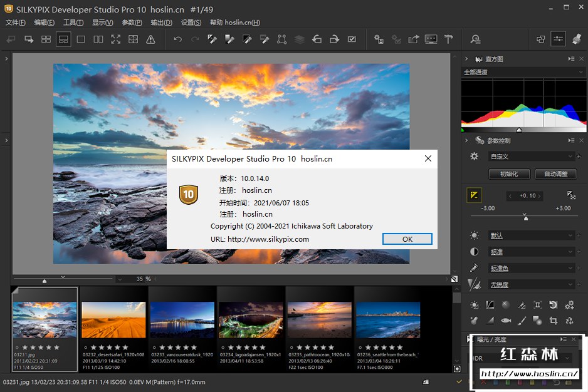Open the 自定义 preset dropdown
The height and width of the screenshot is (392, 588).
pyautogui.click(x=531, y=157)
